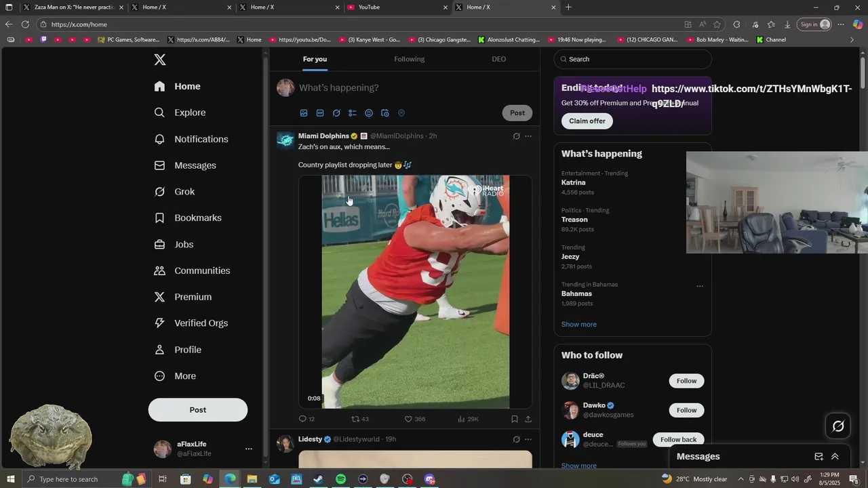Open browser extensions icon

point(736,24)
